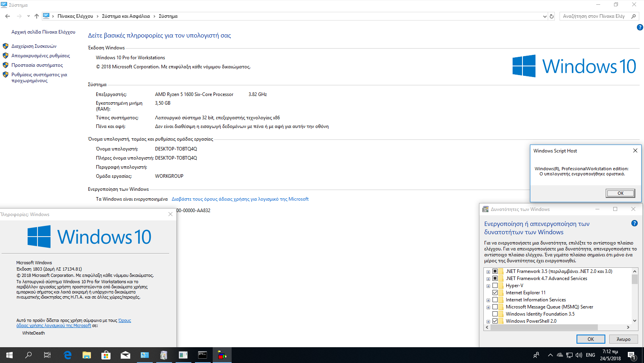Viewport: 644px width, 363px height.
Task: Switch to the System control panel taskbar icon
Action: pos(144,355)
